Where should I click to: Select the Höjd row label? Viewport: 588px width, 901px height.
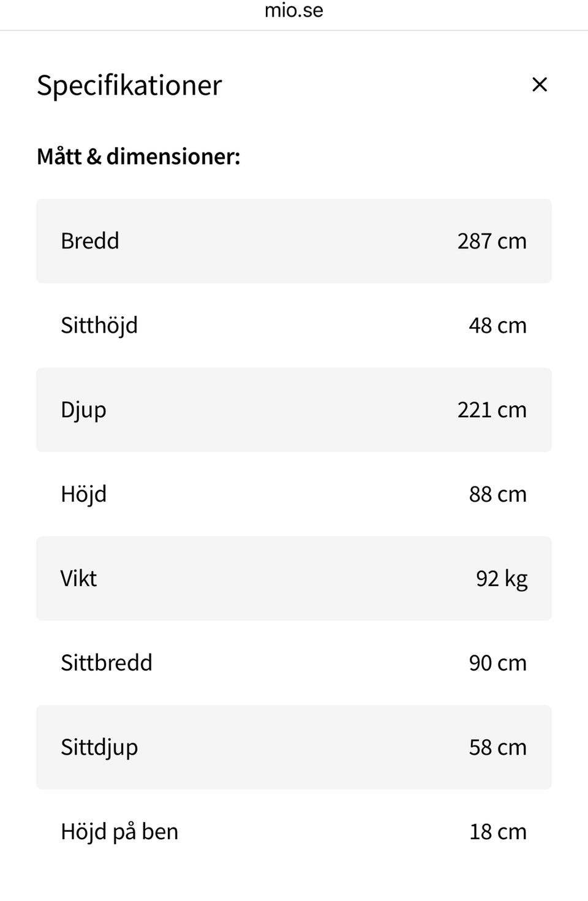[x=83, y=494]
